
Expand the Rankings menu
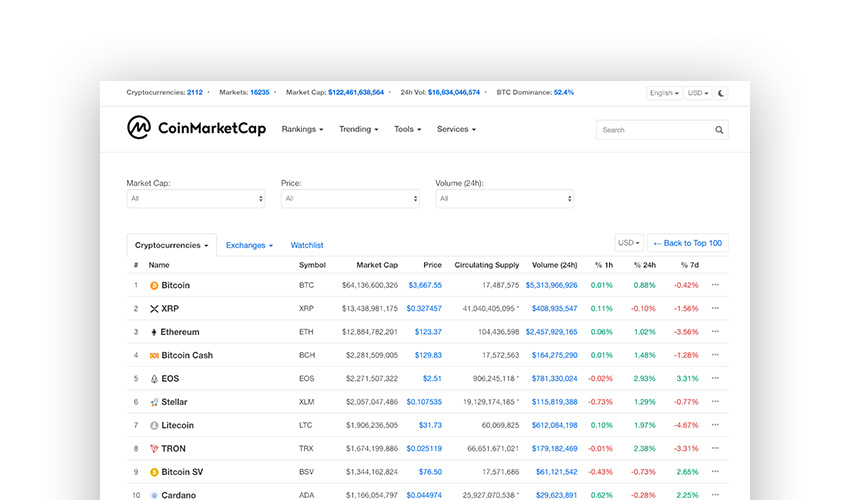(x=302, y=129)
